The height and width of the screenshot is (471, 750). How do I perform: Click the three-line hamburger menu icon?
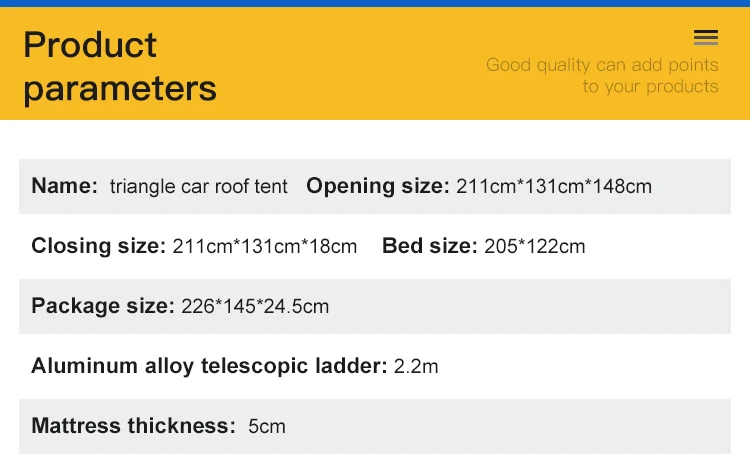tap(705, 38)
